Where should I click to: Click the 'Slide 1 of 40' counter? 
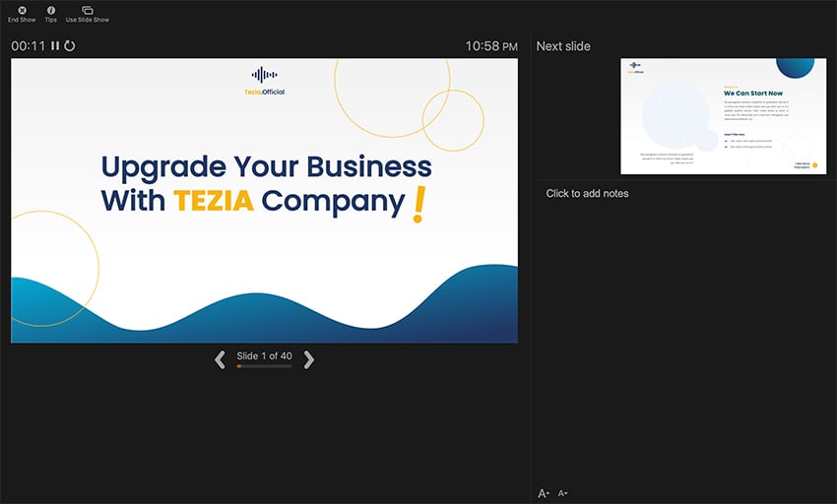(x=264, y=356)
